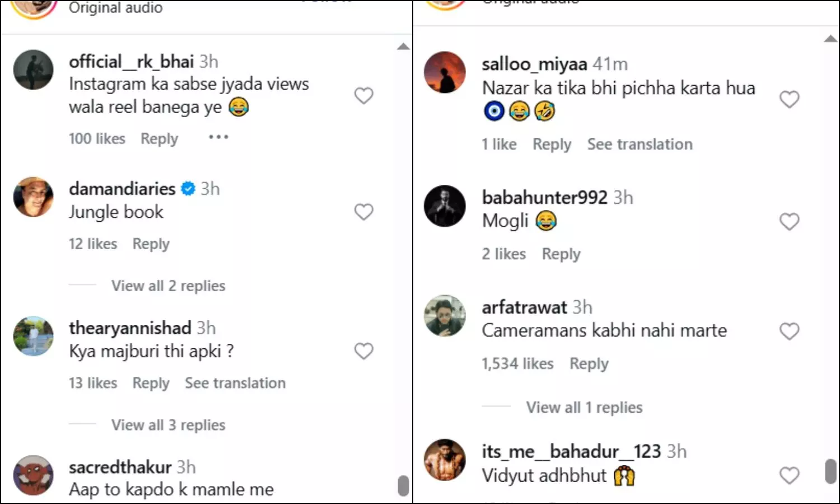Open damandiaries profile picture
Viewport: 840px width, 504px height.
(34, 197)
